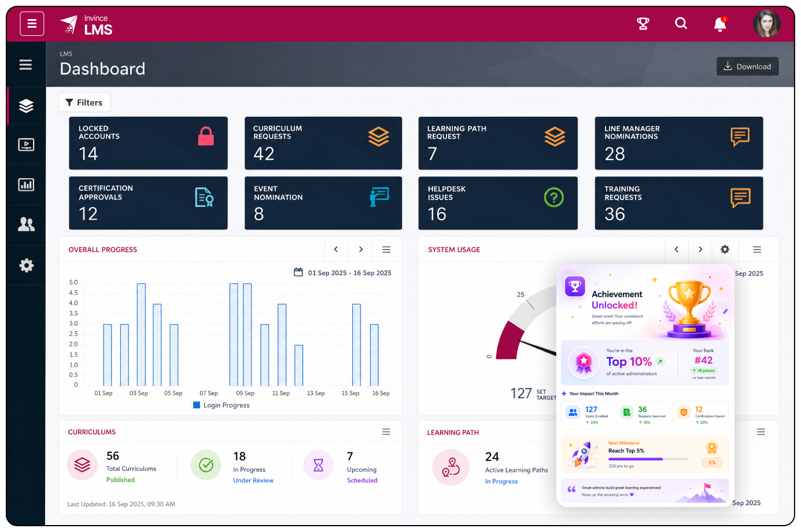Open the System Usage panel menu
This screenshot has width=801, height=532.
click(757, 249)
